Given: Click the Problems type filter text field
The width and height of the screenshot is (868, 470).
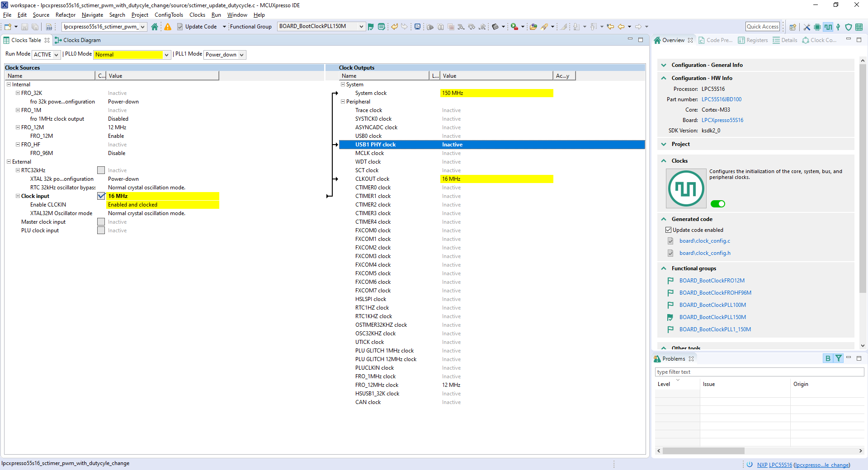Looking at the screenshot, I should [759, 372].
